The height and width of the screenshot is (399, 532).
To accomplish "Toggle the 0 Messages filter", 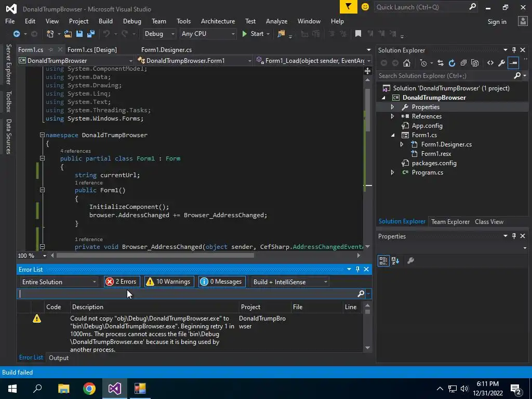I will point(222,282).
